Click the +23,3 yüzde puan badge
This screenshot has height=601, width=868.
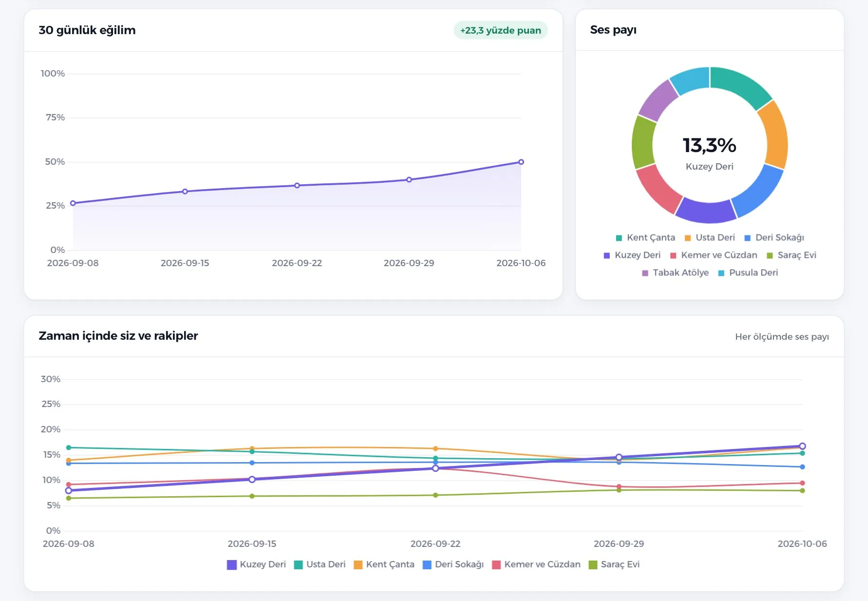tap(501, 30)
